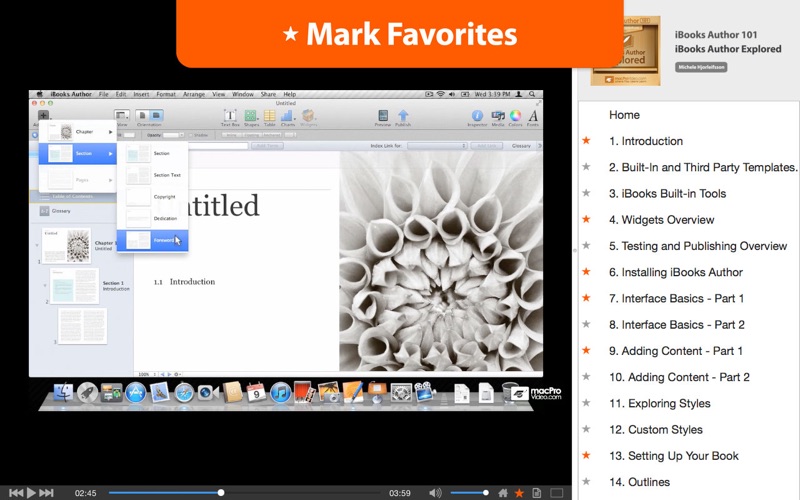The image size is (800, 500).
Task: Open App Store in the Dock
Action: coord(135,393)
